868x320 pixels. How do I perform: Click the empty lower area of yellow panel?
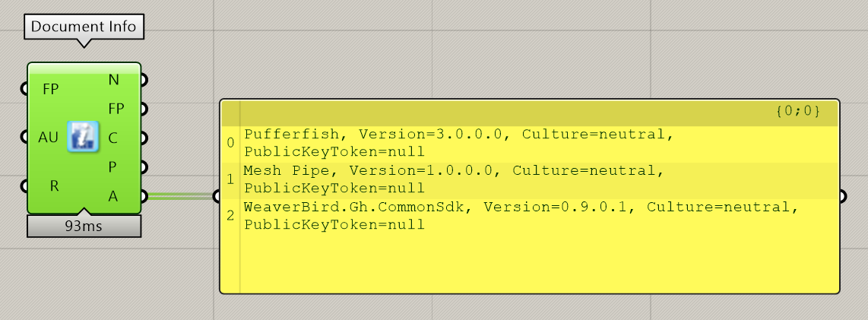pyautogui.click(x=539, y=264)
